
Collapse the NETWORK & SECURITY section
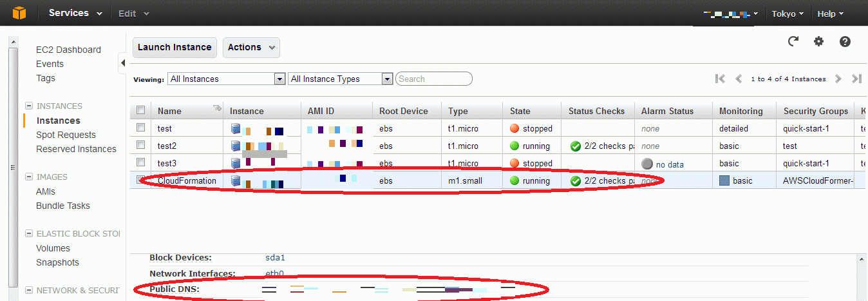tap(28, 290)
